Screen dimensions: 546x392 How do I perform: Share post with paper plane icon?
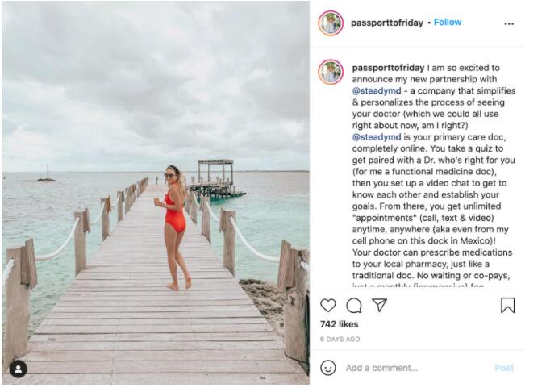tap(379, 305)
